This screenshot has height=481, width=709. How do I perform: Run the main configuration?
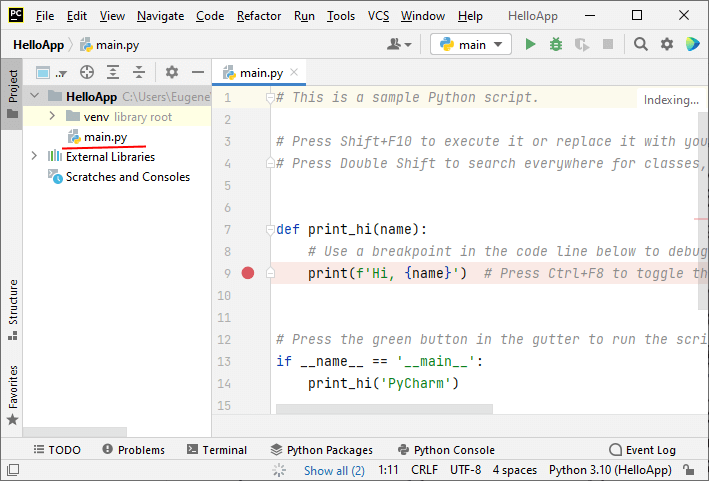pos(531,44)
